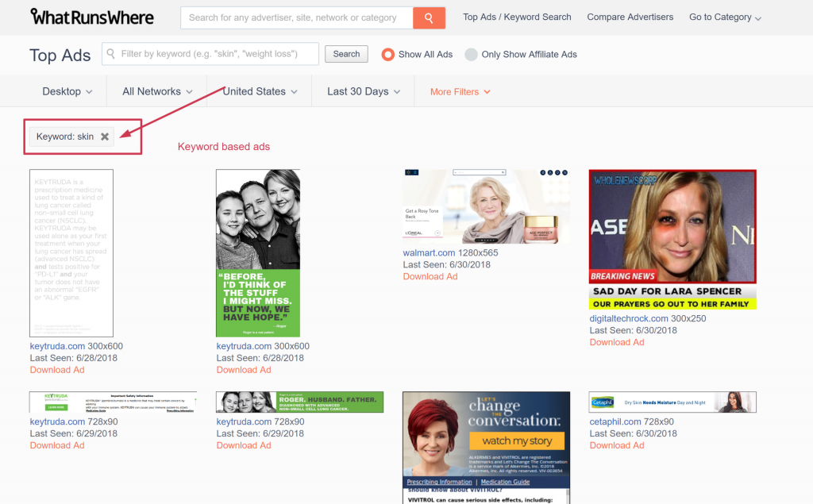Expand More Filters options
Screen dimensions: 813x504
pyautogui.click(x=460, y=92)
